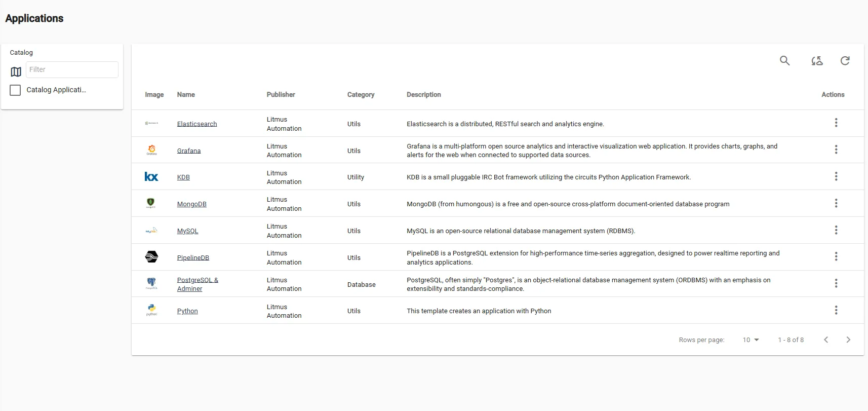Viewport: 868px width, 411px height.
Task: Open the rows per page dropdown
Action: (751, 340)
